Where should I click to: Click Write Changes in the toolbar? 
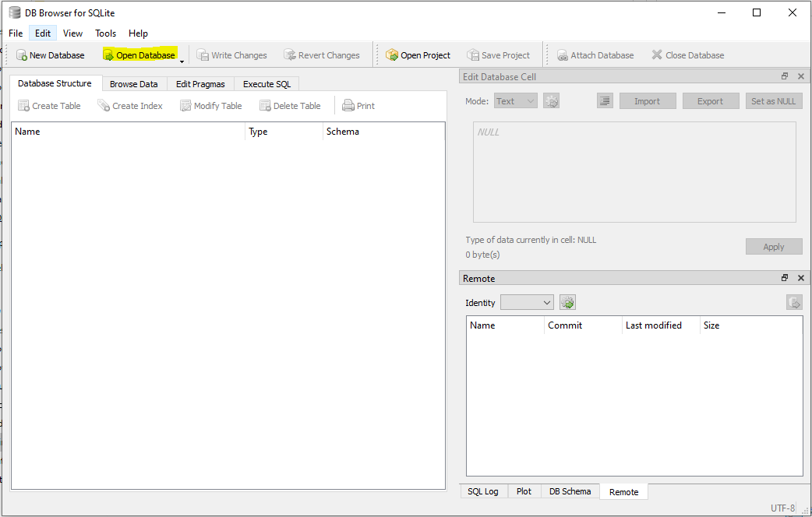231,55
